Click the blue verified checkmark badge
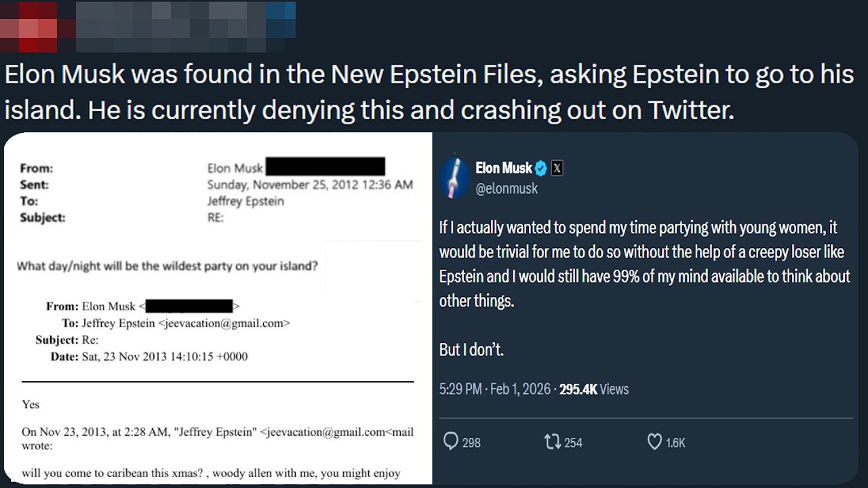 (x=541, y=168)
